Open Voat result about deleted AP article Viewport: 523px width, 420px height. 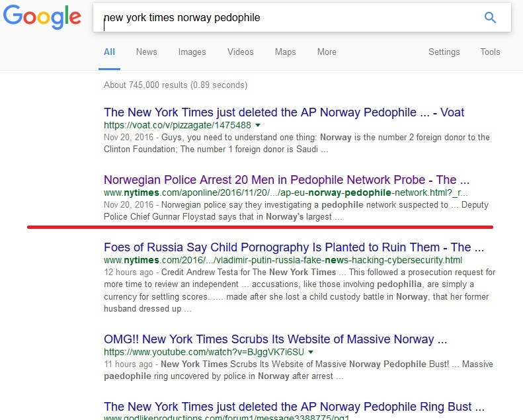[284, 112]
